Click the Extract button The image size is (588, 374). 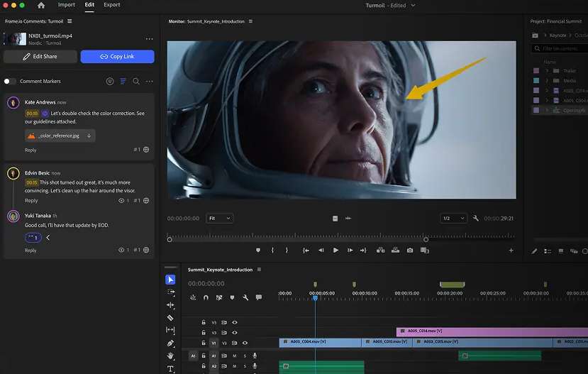pos(395,251)
